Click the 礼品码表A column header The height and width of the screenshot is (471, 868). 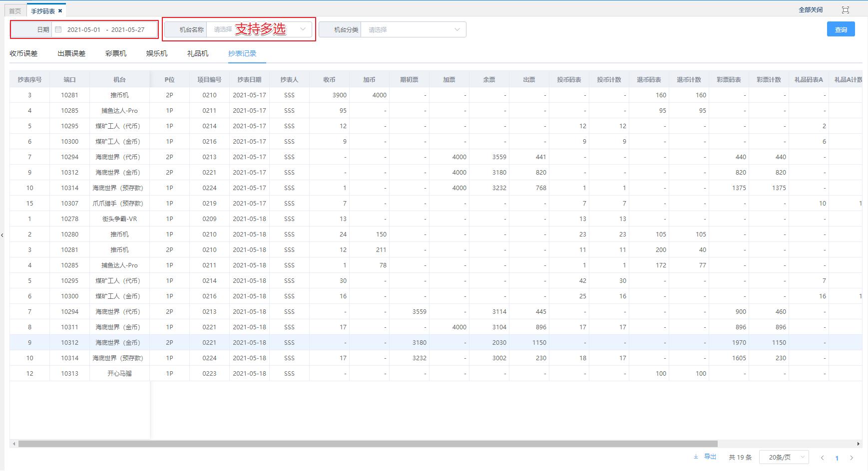pyautogui.click(x=809, y=79)
